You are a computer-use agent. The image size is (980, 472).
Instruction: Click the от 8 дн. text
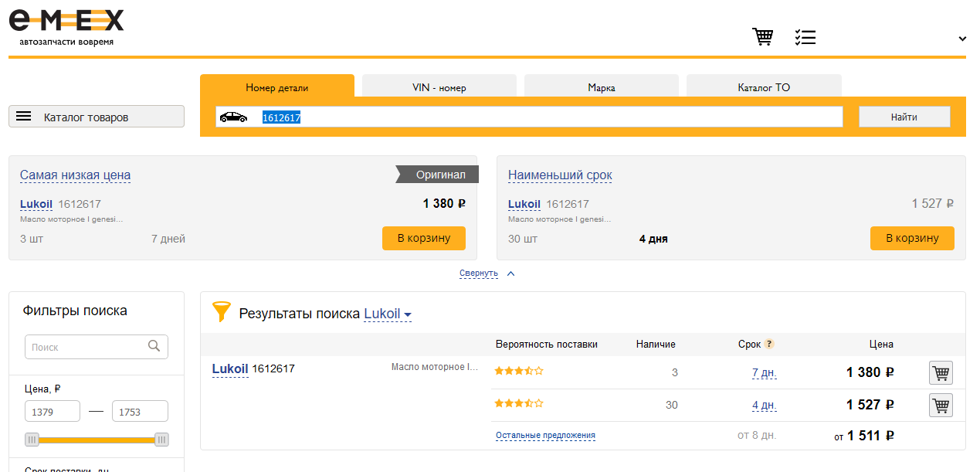point(757,436)
